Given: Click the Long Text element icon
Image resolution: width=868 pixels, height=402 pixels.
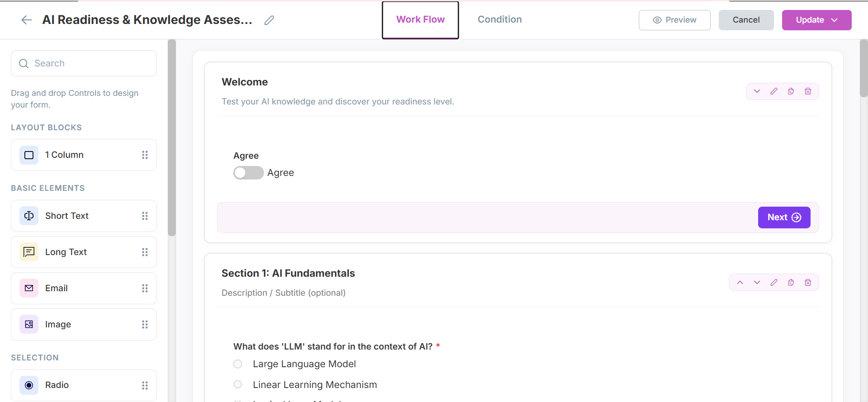Looking at the screenshot, I should (x=29, y=252).
